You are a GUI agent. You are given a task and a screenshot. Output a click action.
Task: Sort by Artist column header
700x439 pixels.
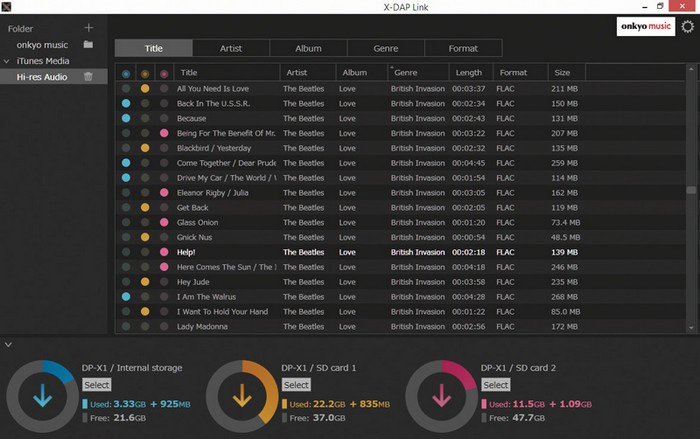pyautogui.click(x=308, y=72)
